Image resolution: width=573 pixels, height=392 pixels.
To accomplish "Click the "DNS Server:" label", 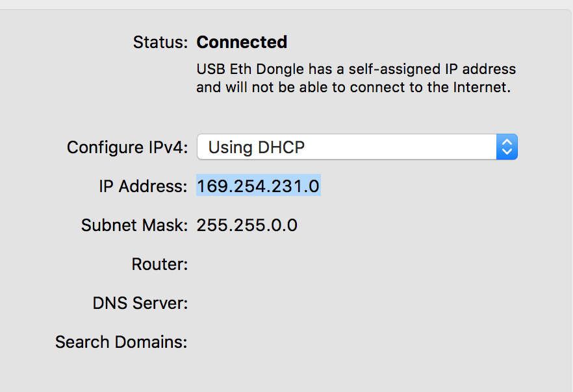I will pos(140,303).
